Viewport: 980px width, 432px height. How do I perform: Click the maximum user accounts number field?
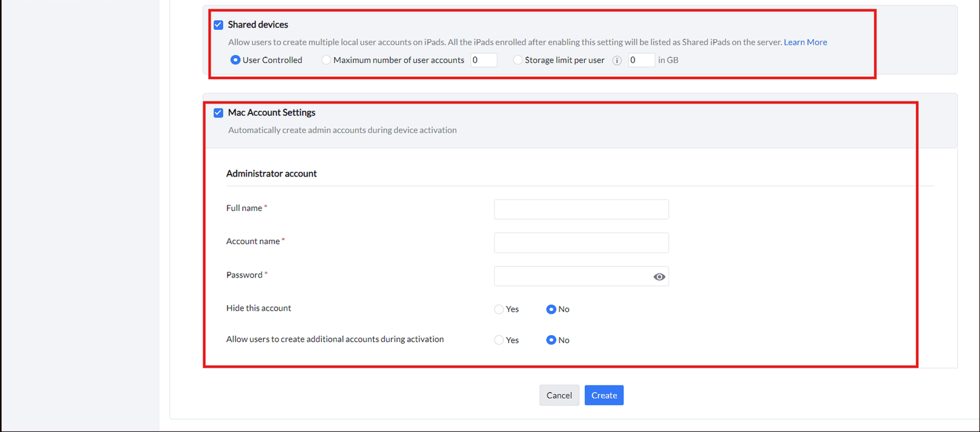pyautogui.click(x=484, y=60)
